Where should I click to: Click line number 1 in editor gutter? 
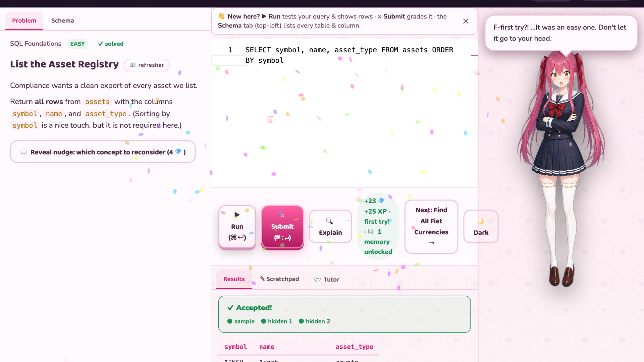coord(230,50)
